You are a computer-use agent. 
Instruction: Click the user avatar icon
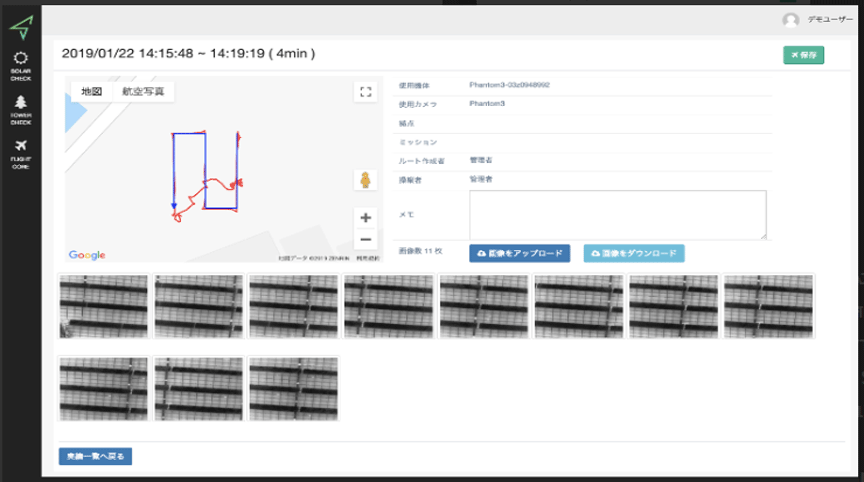pos(791,20)
